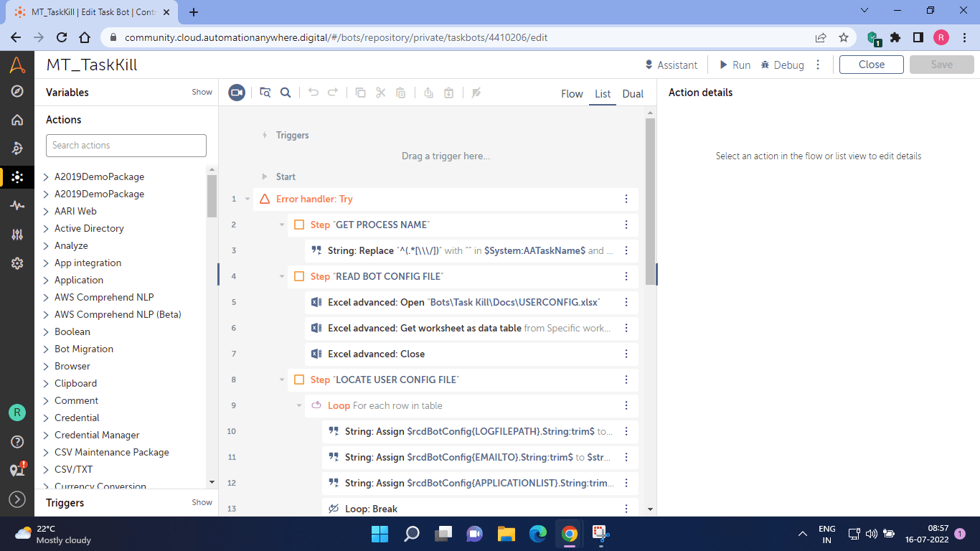This screenshot has height=551, width=980.
Task: Show the Variables panel
Action: pos(202,92)
